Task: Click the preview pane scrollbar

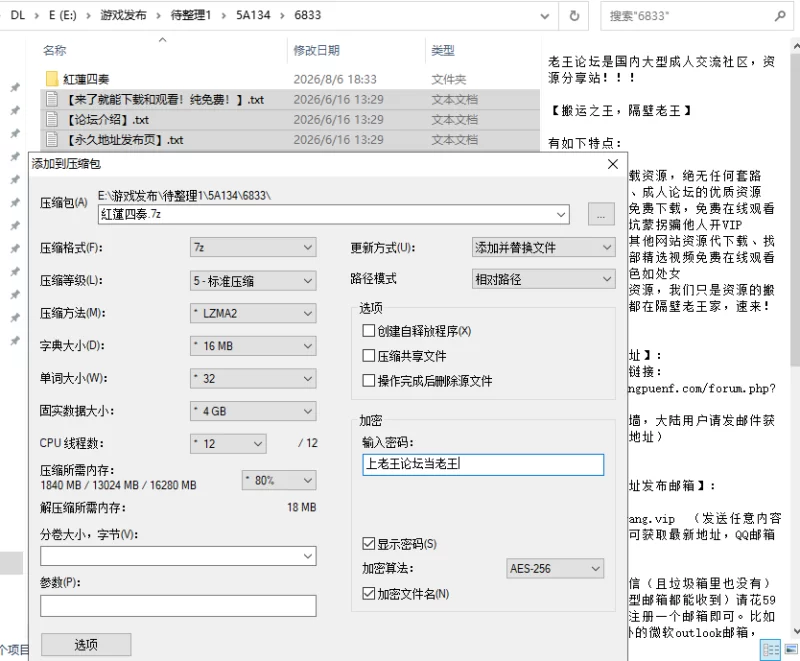Action: click(795, 209)
